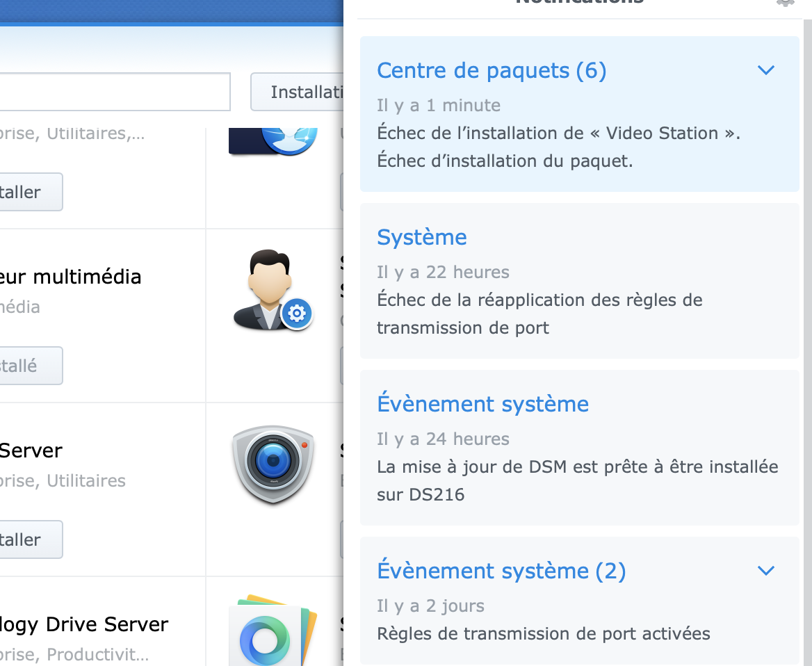Image resolution: width=812 pixels, height=666 pixels.
Task: Expand the Évènement système (2) notification group
Action: point(765,570)
